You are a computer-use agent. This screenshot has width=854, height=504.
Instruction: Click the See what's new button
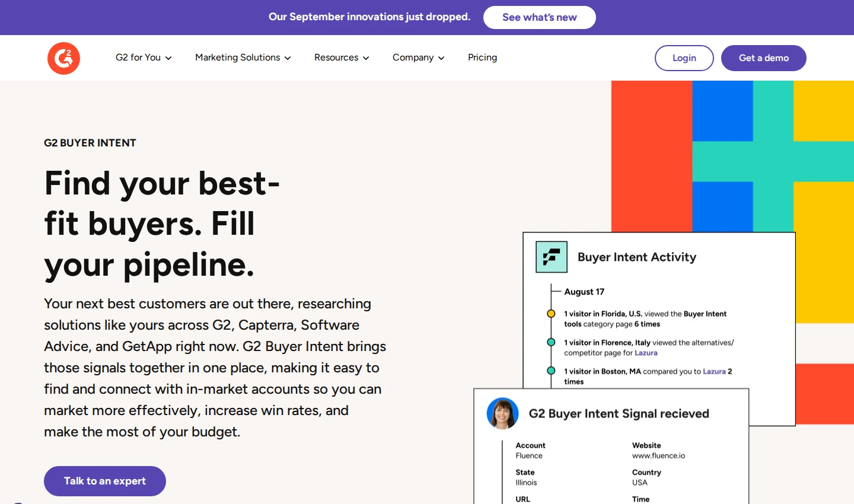540,17
